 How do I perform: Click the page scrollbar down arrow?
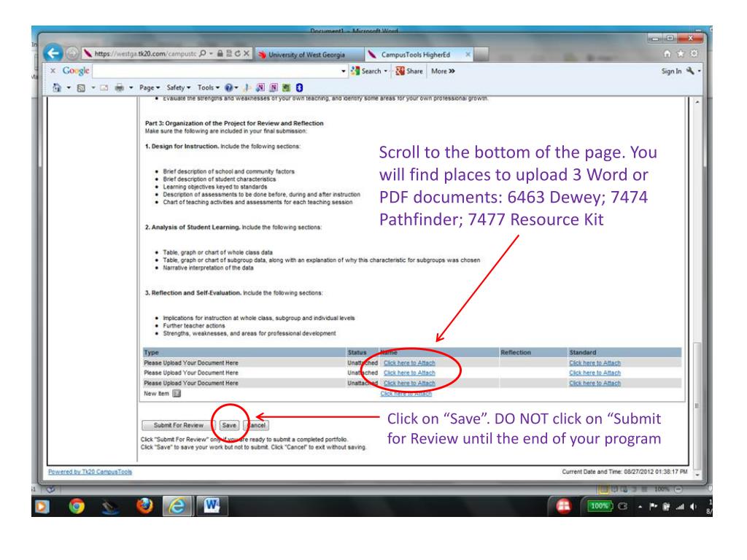pyautogui.click(x=697, y=475)
